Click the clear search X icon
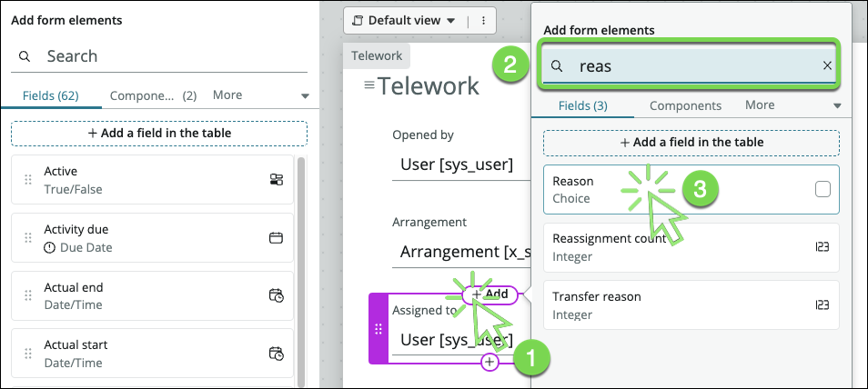This screenshot has width=868, height=389. 827,65
